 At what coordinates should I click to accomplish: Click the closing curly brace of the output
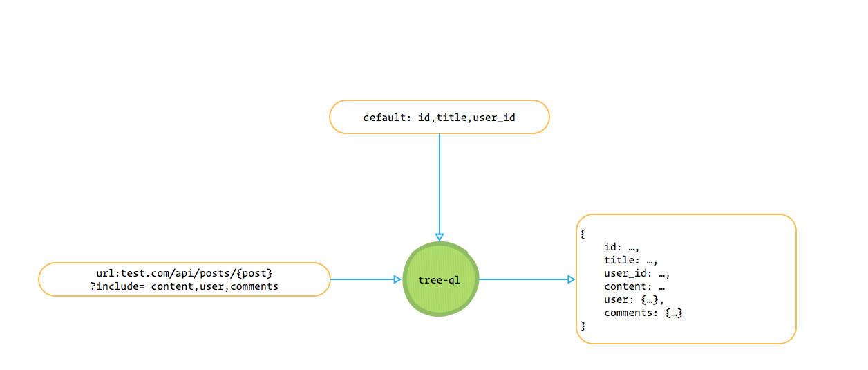click(x=583, y=326)
